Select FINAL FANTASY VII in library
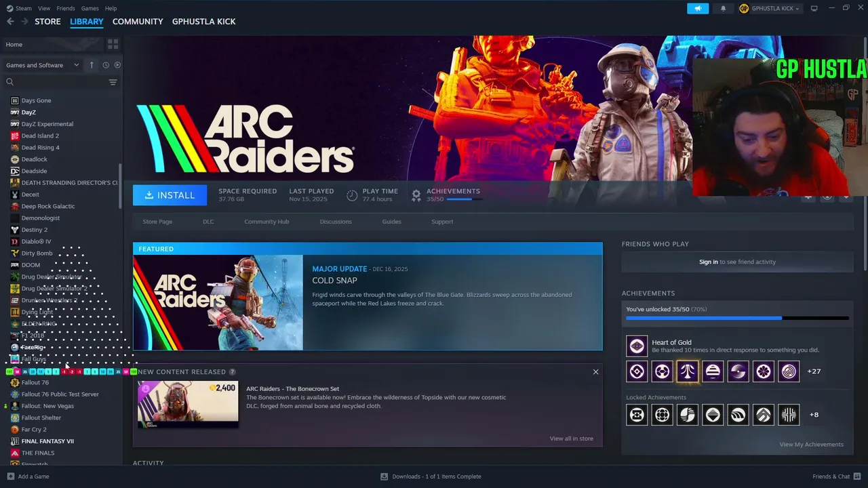This screenshot has width=868, height=488. [x=47, y=441]
